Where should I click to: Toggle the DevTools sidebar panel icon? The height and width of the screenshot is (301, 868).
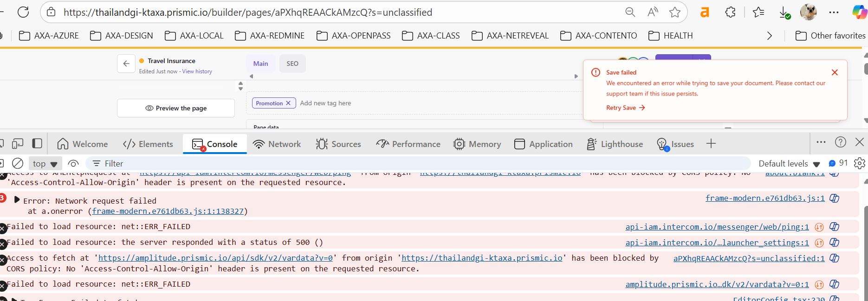click(x=37, y=144)
